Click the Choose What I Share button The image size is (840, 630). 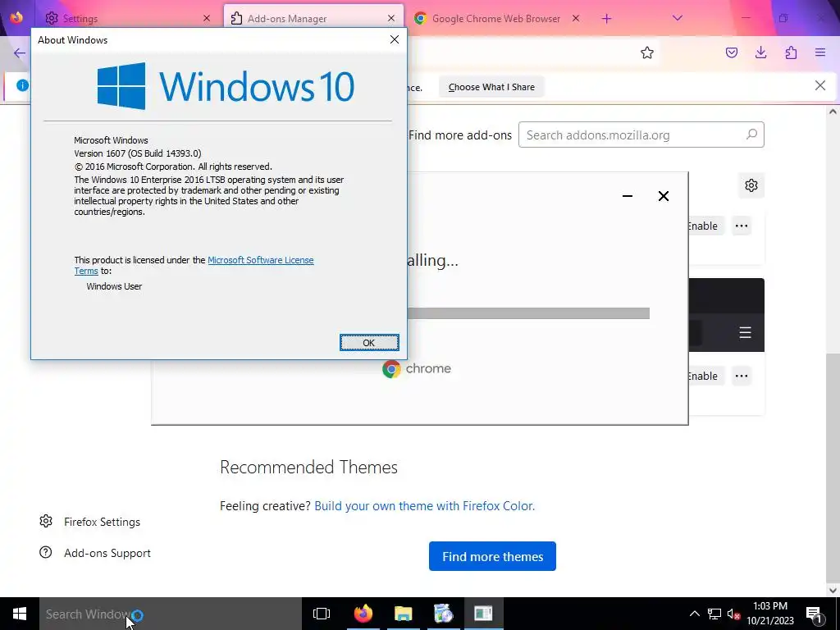coord(491,87)
